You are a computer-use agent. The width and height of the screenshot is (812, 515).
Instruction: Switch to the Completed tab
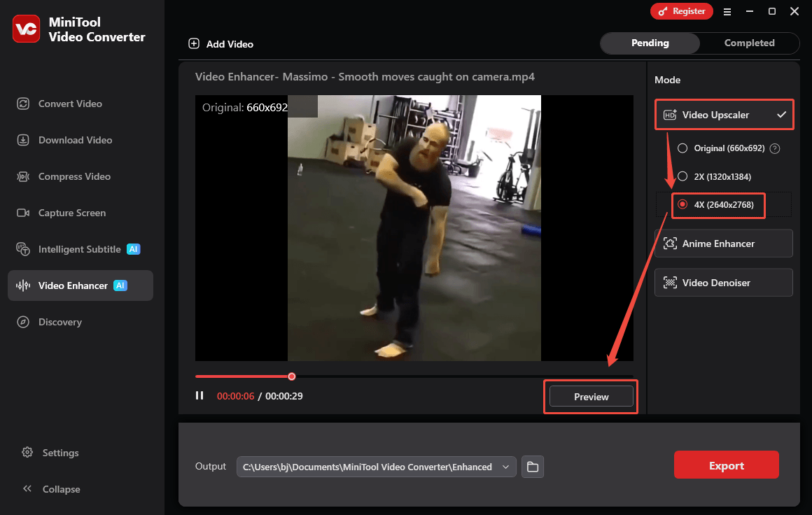(749, 43)
